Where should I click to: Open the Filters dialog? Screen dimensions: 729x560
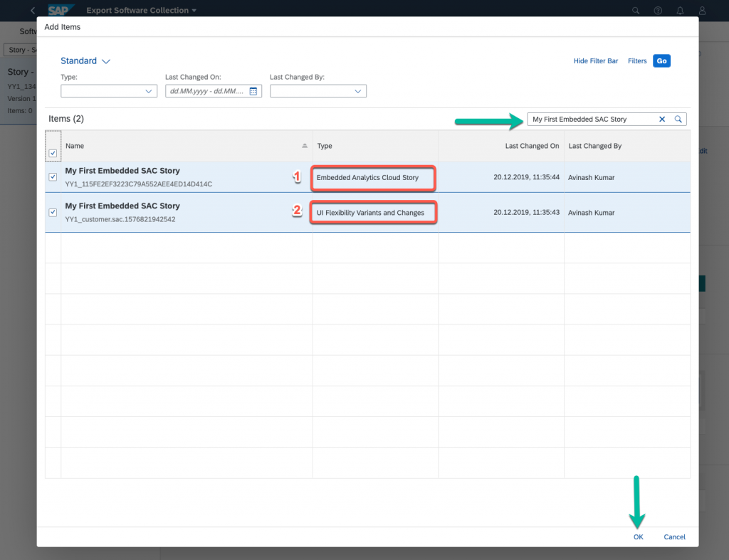[637, 61]
